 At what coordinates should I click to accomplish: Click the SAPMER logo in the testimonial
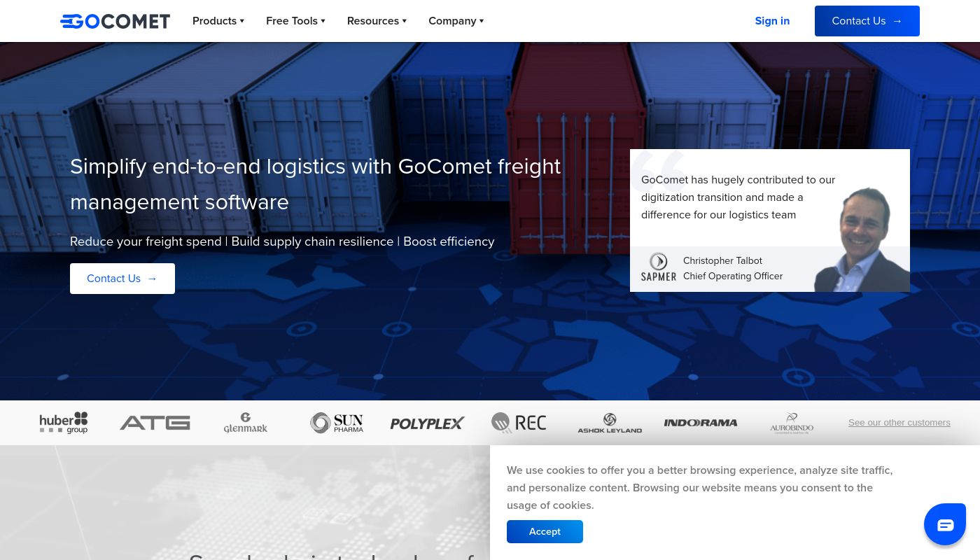click(x=659, y=267)
